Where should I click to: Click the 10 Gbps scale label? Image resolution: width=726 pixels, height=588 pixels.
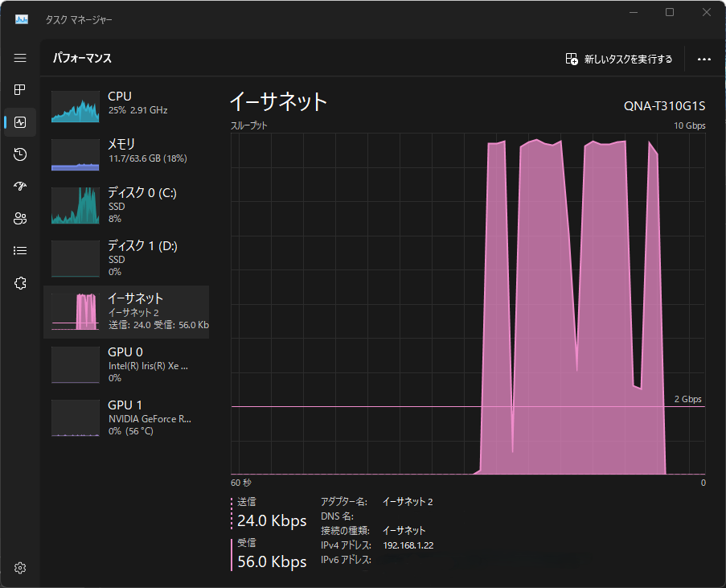690,125
